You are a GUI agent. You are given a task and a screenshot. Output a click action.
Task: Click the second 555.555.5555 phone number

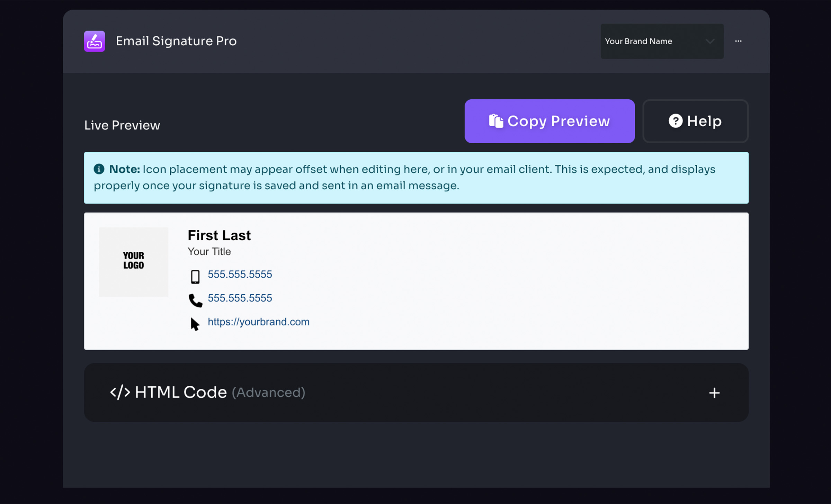tap(240, 298)
